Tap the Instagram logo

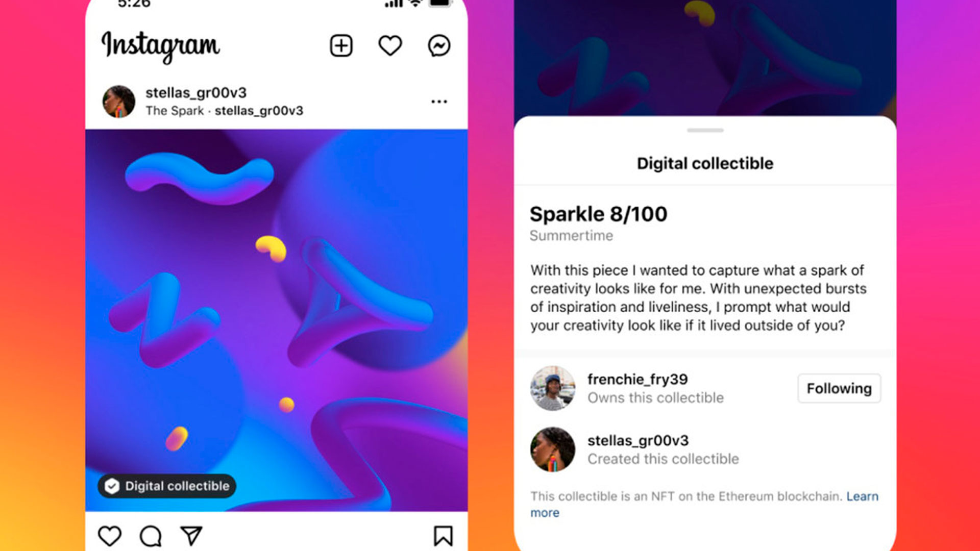click(x=161, y=46)
